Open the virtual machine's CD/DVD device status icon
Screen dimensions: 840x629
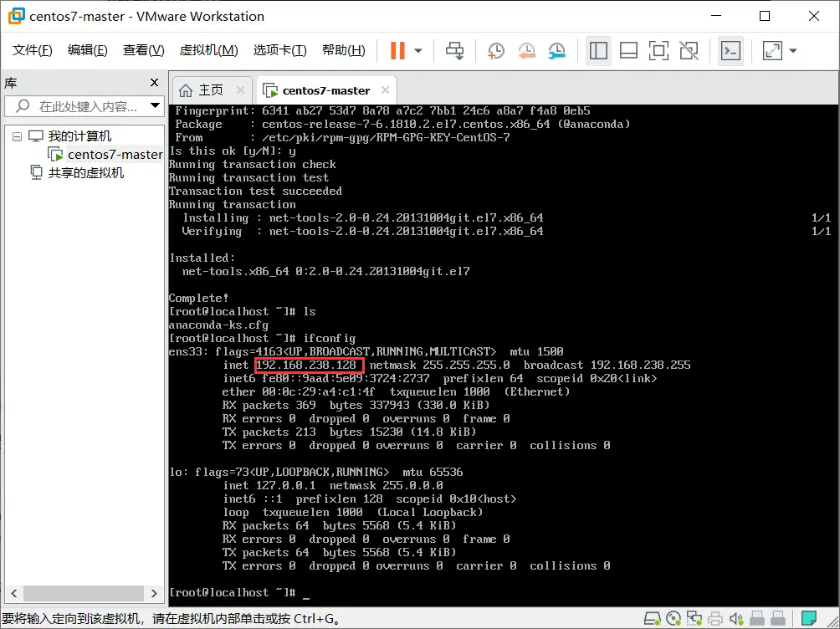(x=674, y=618)
